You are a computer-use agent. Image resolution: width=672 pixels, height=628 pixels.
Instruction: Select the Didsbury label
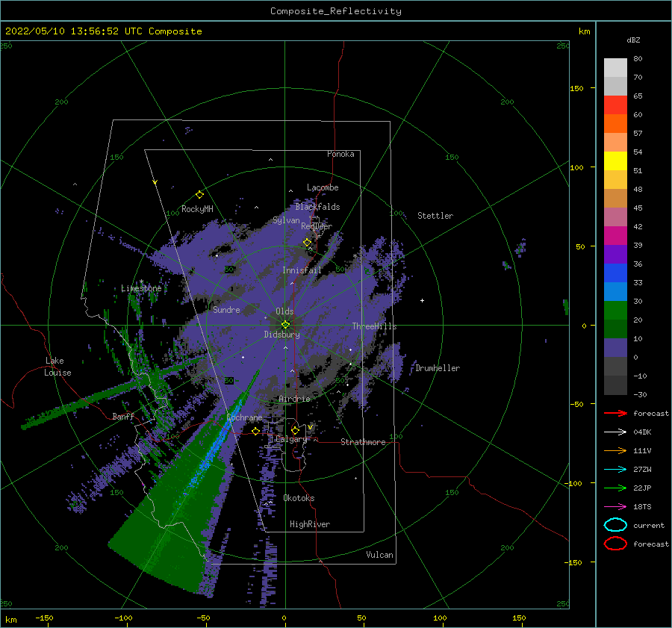282,335
